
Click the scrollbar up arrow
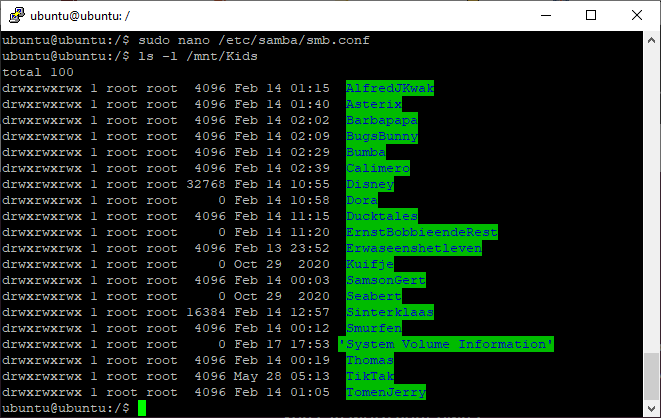651,40
